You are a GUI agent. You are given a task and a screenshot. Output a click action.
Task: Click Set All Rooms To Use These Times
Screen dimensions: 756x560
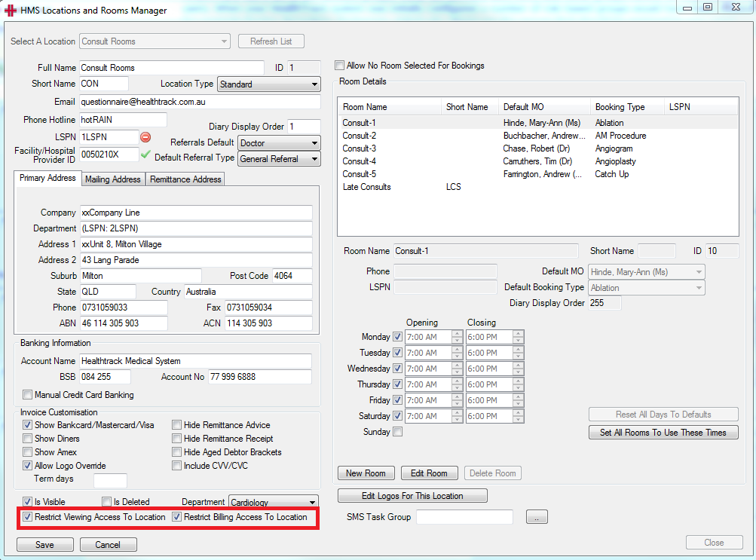(663, 433)
